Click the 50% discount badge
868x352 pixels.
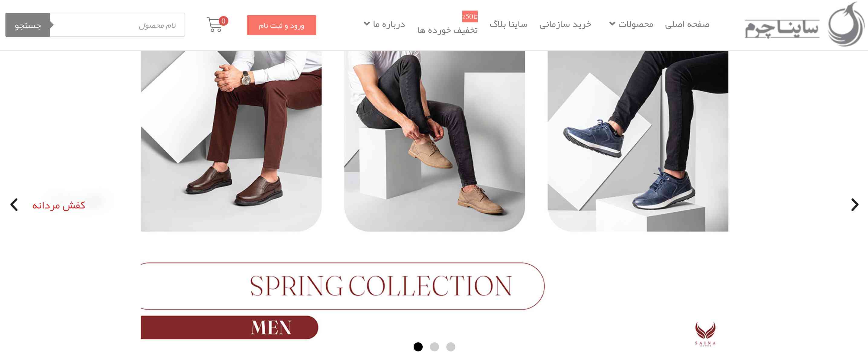point(470,17)
